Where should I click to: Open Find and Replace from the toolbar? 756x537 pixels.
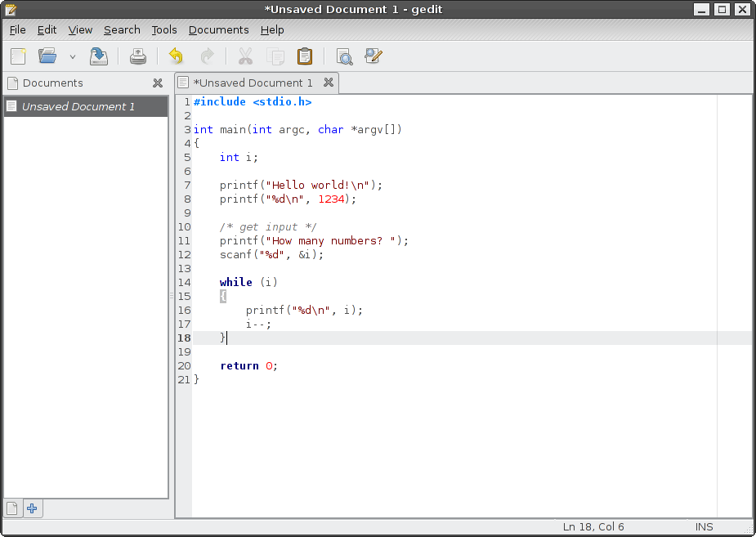point(373,56)
